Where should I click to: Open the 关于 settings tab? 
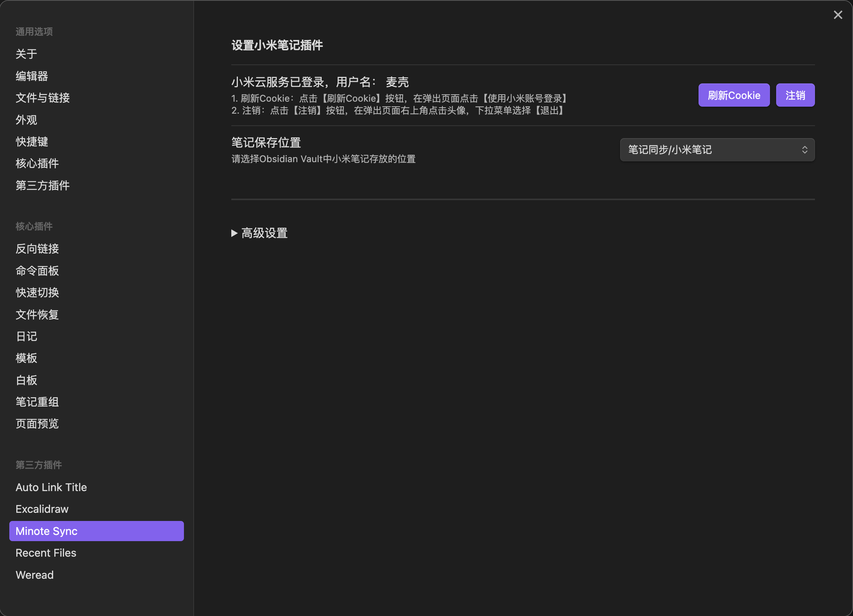pos(26,54)
